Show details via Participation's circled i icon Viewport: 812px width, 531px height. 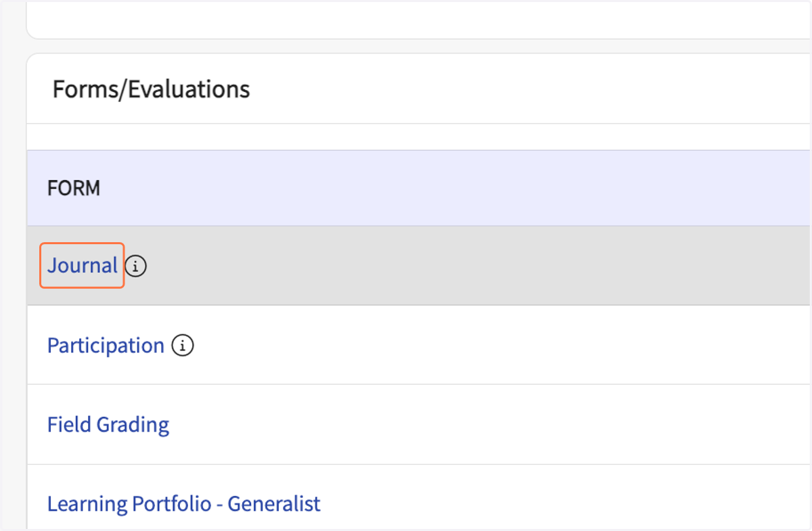(x=183, y=346)
